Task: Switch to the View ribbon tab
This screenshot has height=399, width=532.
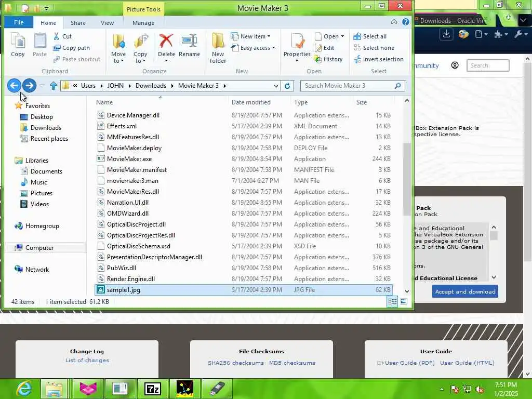Action: point(107,23)
